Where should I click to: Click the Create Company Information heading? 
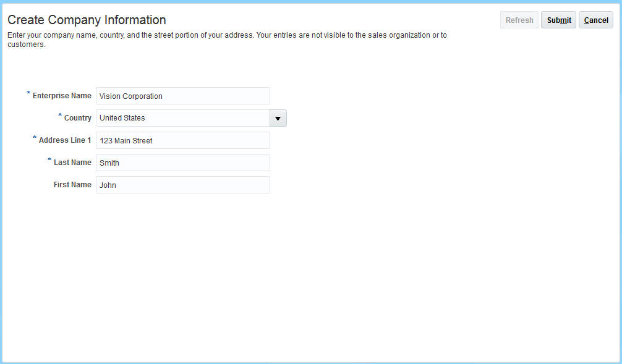coord(87,20)
